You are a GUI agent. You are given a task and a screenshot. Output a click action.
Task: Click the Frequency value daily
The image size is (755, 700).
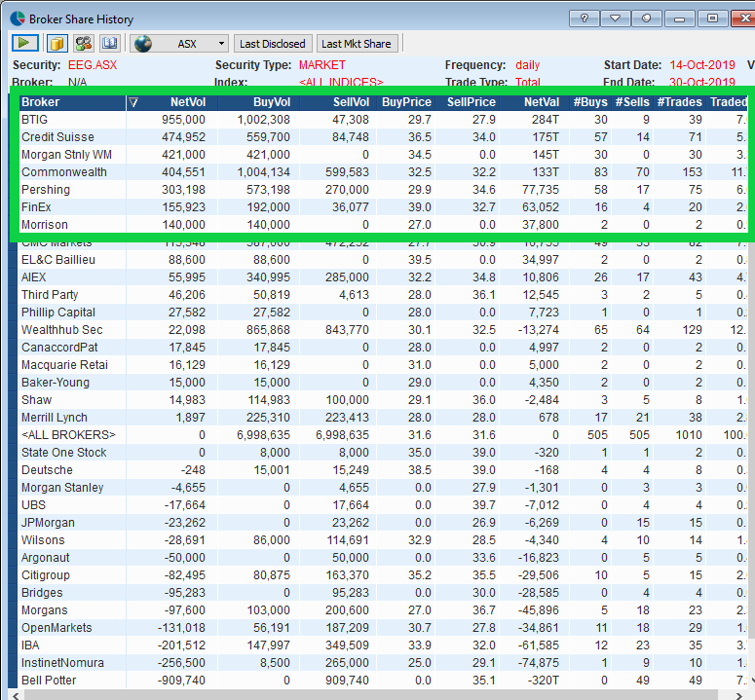coord(527,65)
